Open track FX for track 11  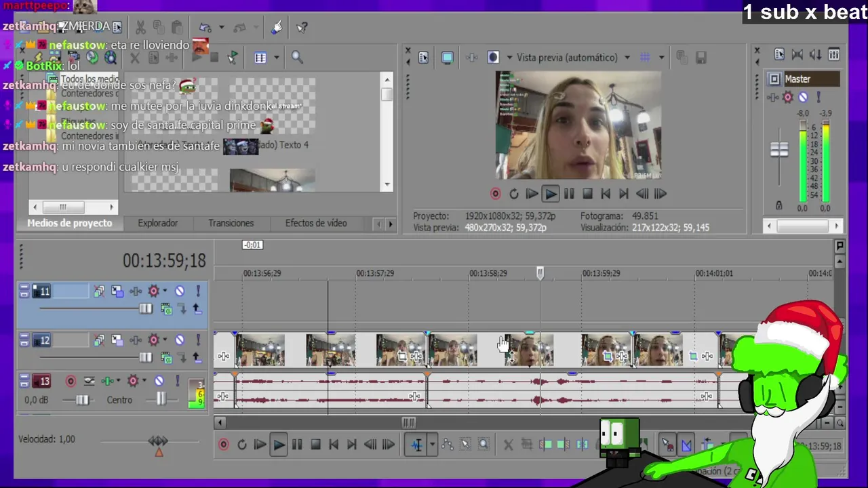pyautogui.click(x=136, y=291)
